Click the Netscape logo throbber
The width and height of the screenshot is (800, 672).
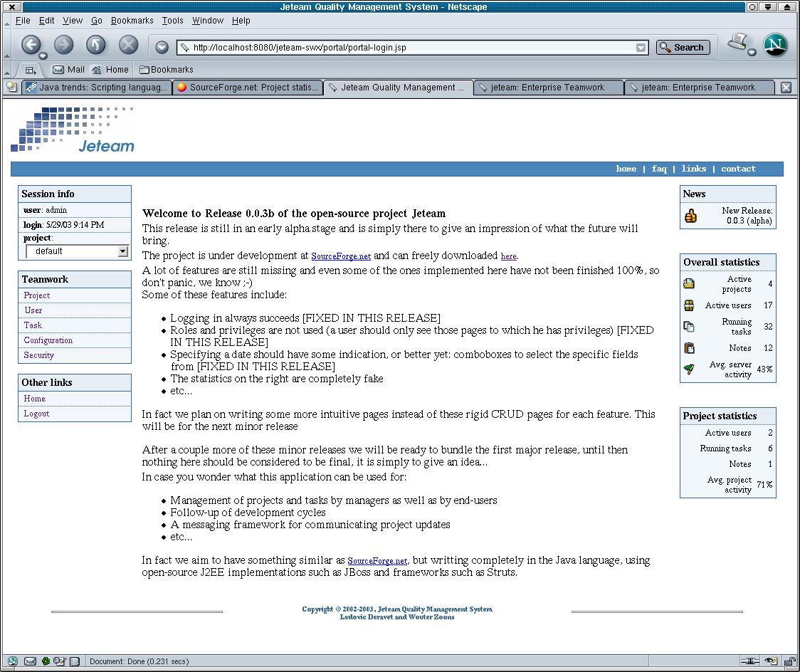775,46
